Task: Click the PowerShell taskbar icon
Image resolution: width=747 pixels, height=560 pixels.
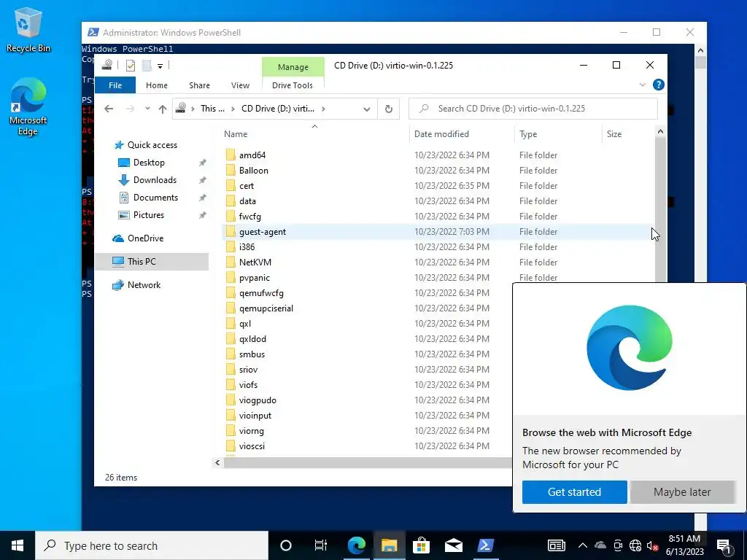Action: [x=486, y=545]
